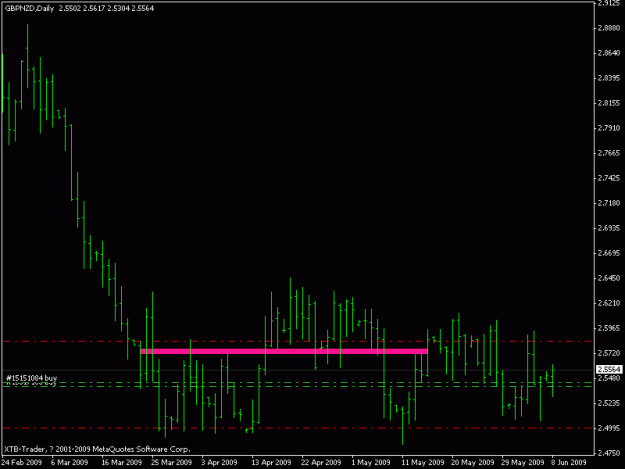This screenshot has width=625, height=469.
Task: Click the 2.6450 price scale label
Action: (x=609, y=278)
